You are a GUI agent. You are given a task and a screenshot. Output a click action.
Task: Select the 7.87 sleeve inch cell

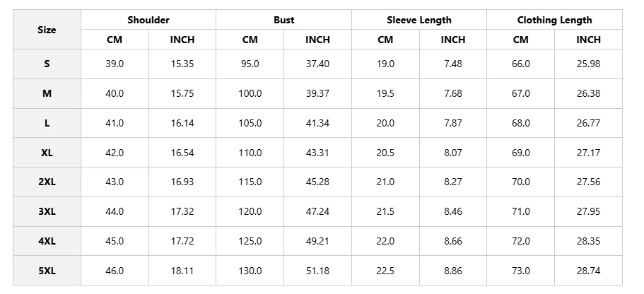(452, 123)
